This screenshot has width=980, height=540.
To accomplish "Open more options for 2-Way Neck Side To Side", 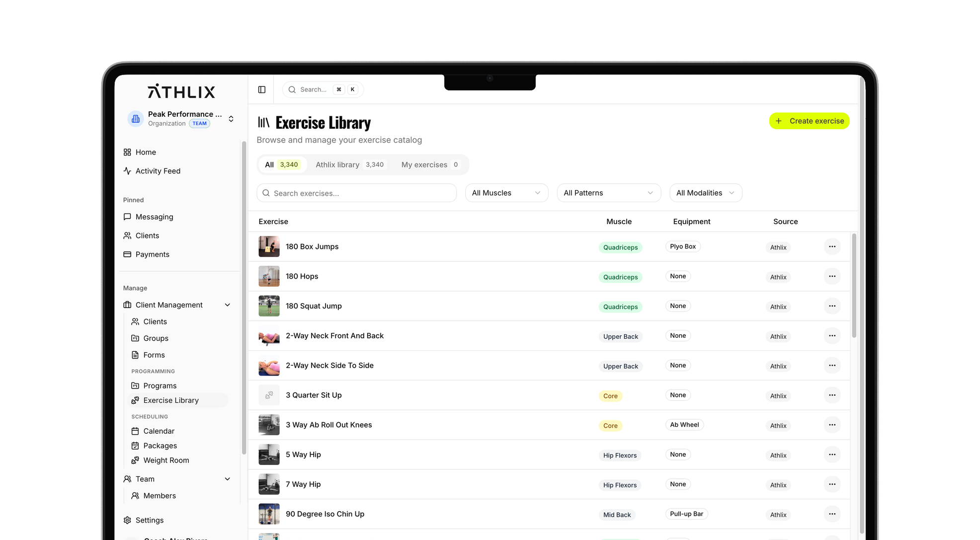I will [x=832, y=366].
